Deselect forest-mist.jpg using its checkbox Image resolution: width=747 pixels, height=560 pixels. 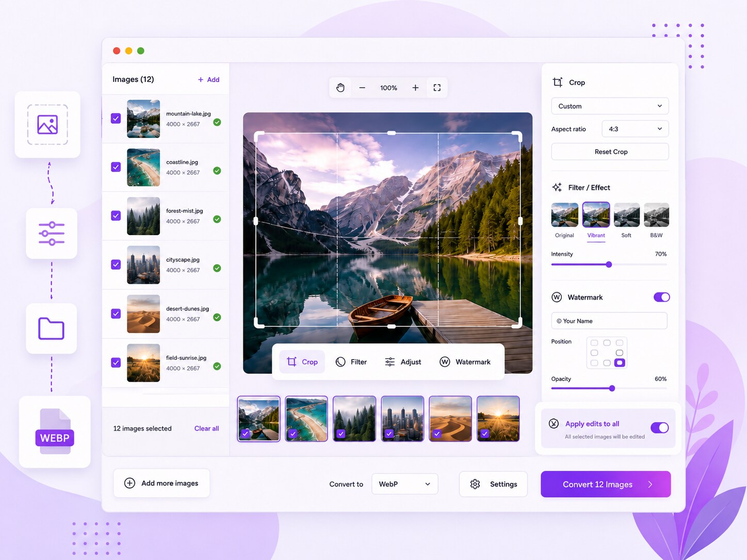click(x=116, y=216)
